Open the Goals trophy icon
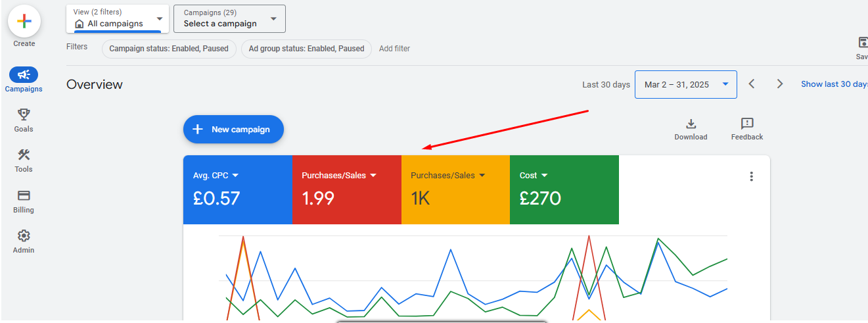 tap(24, 115)
